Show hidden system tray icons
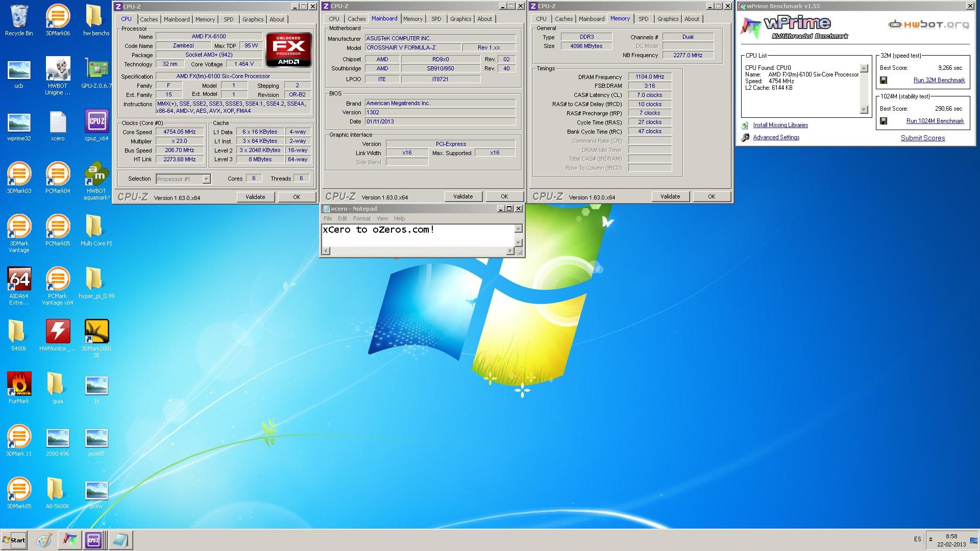 [x=930, y=539]
